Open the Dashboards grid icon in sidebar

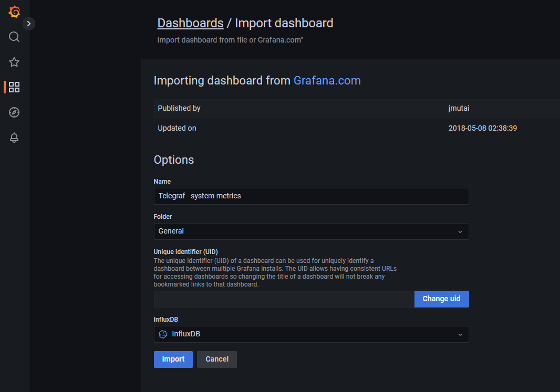(x=14, y=87)
